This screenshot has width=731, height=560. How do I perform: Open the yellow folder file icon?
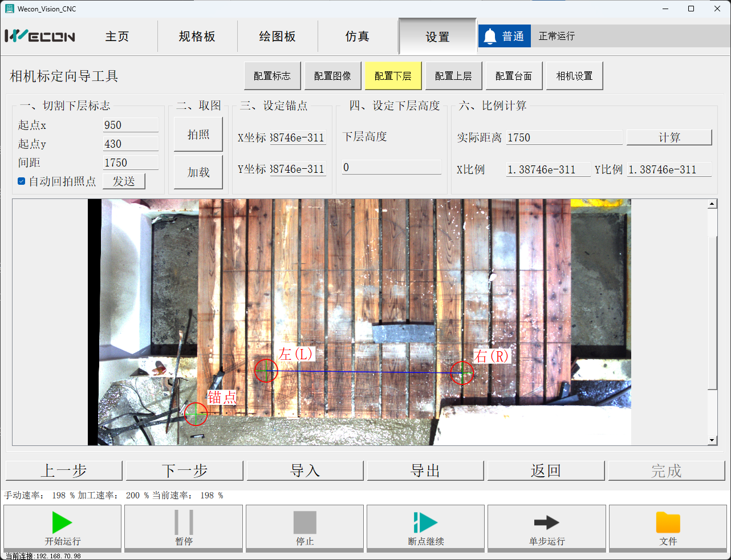(x=668, y=522)
